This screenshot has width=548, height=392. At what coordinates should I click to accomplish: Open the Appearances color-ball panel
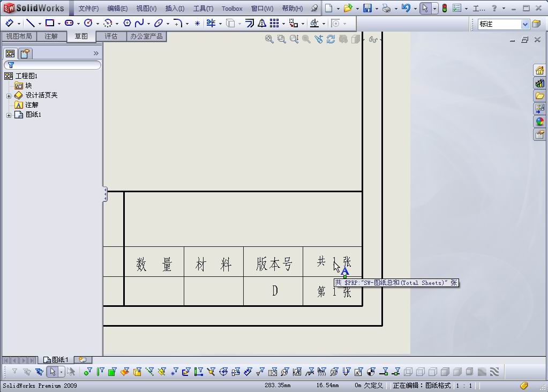(539, 122)
